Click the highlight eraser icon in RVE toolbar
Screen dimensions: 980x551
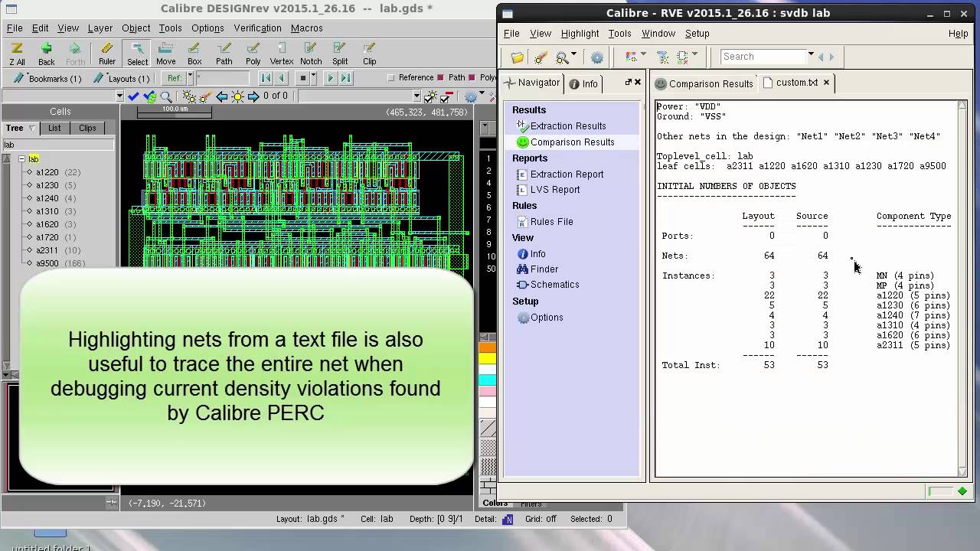[541, 57]
